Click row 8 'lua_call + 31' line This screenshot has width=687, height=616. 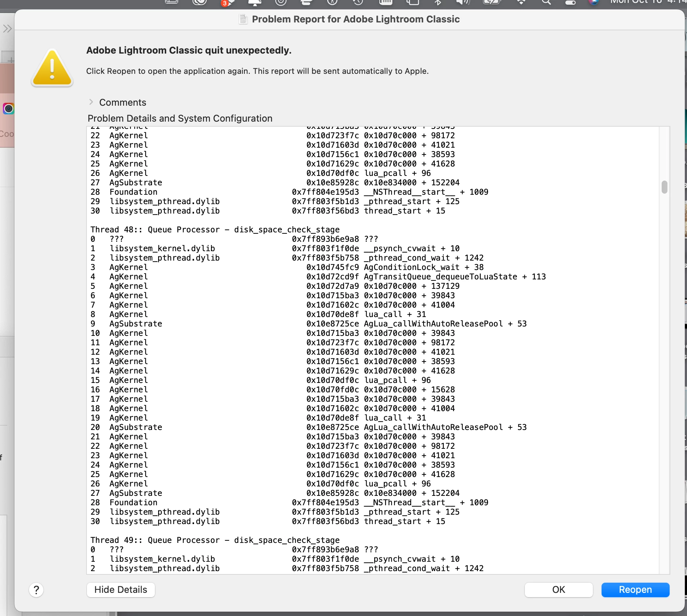click(x=258, y=314)
